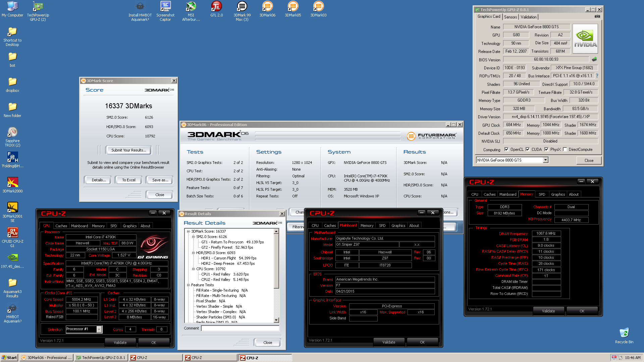Image resolution: width=644 pixels, height=362 pixels.
Task: Open Caches tab in left CPU-Z window
Action: 61,226
